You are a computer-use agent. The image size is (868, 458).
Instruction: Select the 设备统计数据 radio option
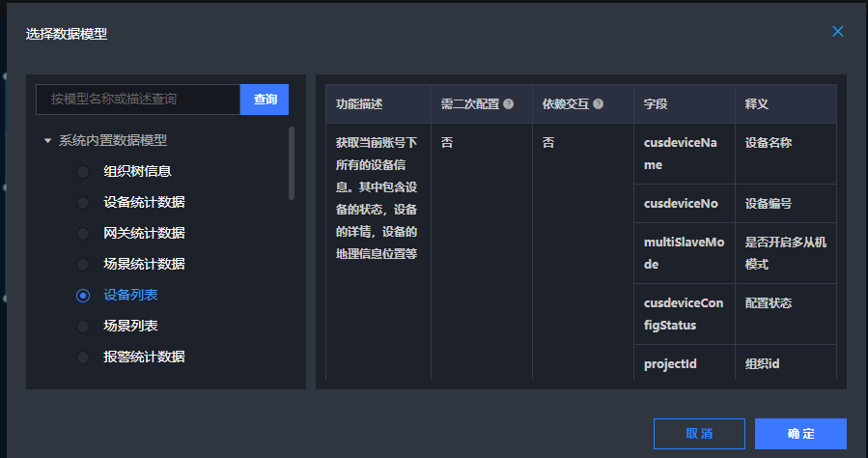point(83,203)
